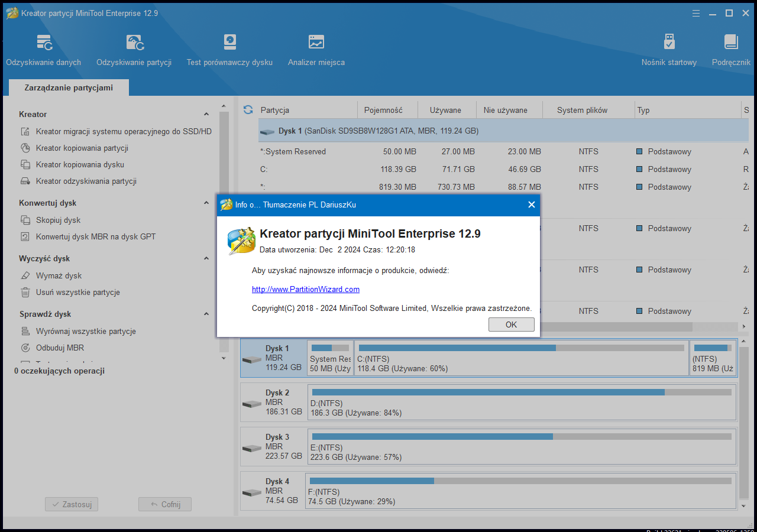This screenshot has width=757, height=532.
Task: Click 0 oczekujących operacji label
Action: [x=59, y=371]
